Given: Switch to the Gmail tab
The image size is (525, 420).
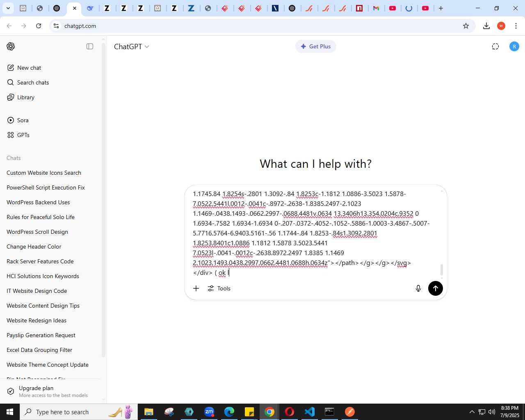Looking at the screenshot, I should (376, 8).
